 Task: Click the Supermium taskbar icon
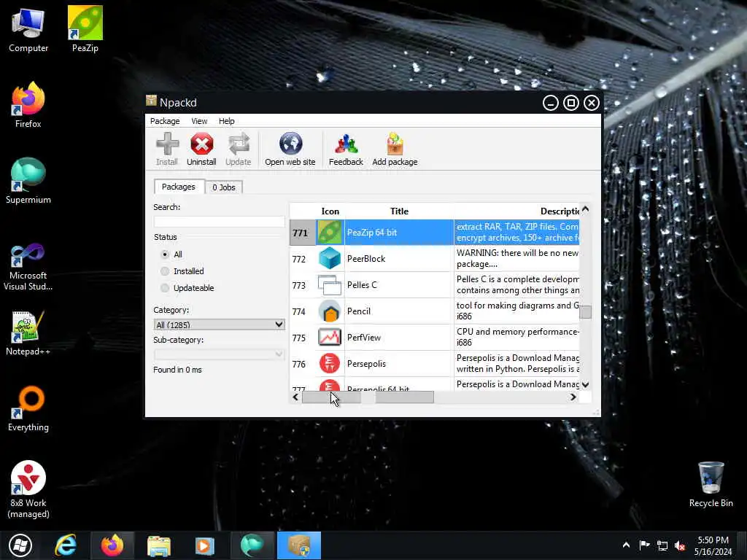tap(252, 545)
